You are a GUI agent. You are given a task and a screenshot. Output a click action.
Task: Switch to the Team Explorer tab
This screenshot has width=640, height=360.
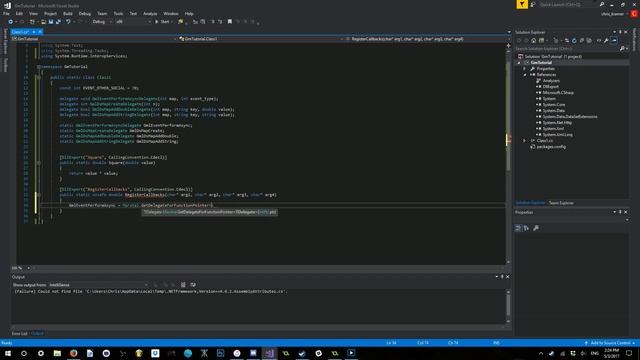561,203
